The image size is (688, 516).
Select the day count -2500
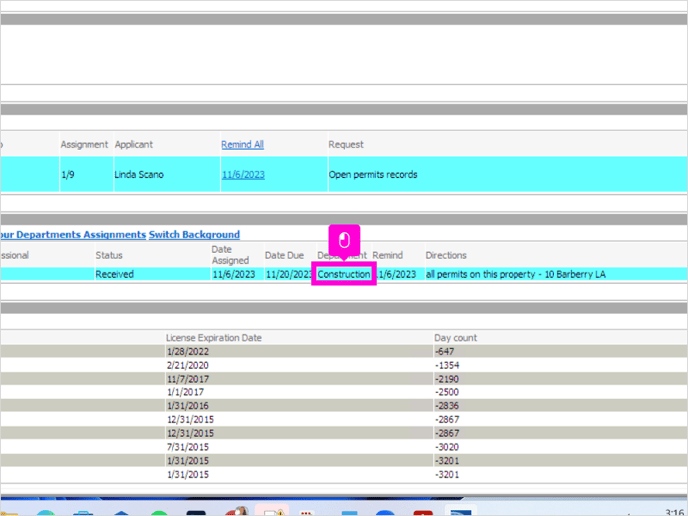pyautogui.click(x=447, y=392)
